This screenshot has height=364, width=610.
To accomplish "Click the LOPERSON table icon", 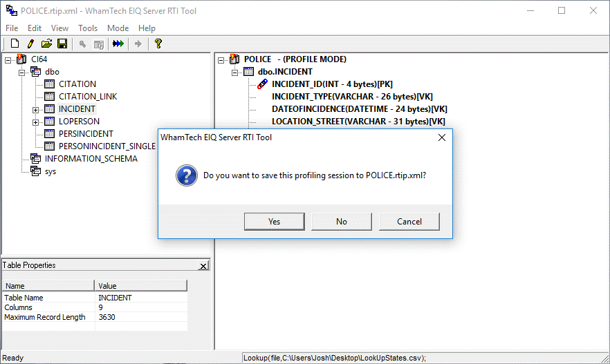I will pyautogui.click(x=49, y=121).
